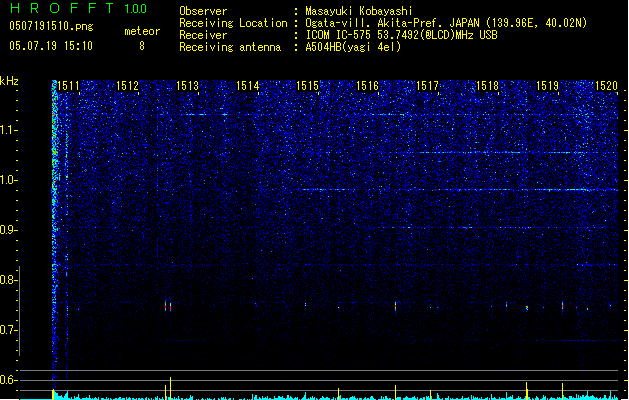629x400 pixels.
Task: Click the 0.9 kHz axis tick
Action: [8, 230]
